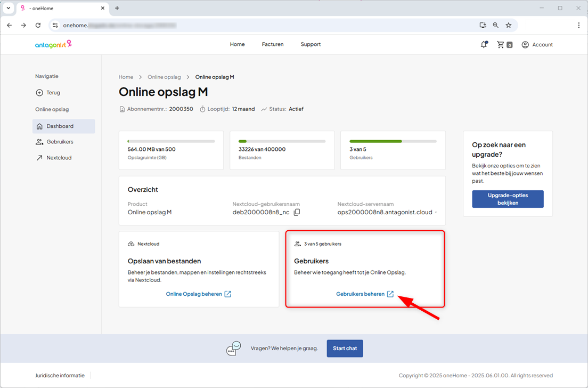Open Gebruikers in the sidebar
588x388 pixels.
point(55,142)
